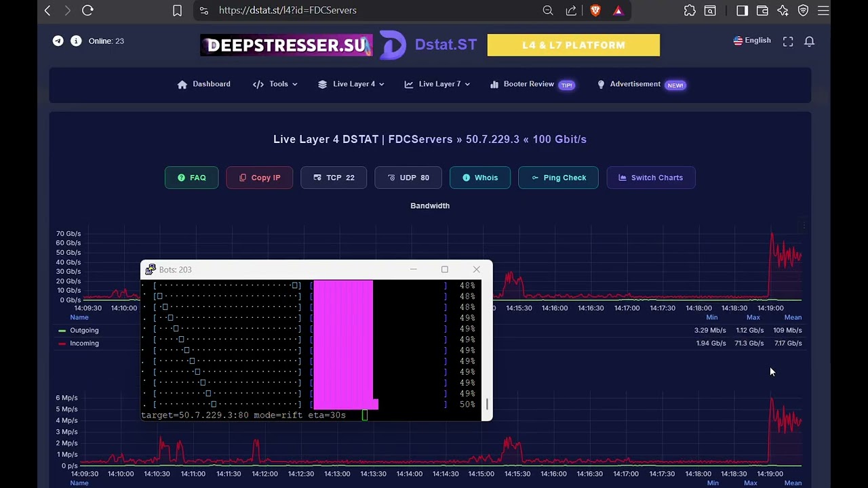Viewport: 868px width, 488px height.
Task: Toggle fullscreen with the expand icon
Action: (788, 41)
